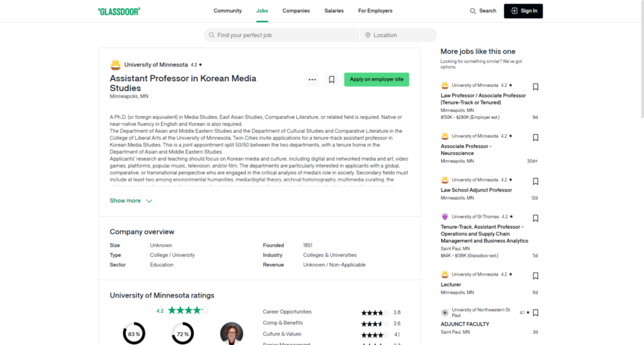Screen dimensions: 644x345
Task: Bookmark the Lecturer job listing
Action: (x=535, y=276)
